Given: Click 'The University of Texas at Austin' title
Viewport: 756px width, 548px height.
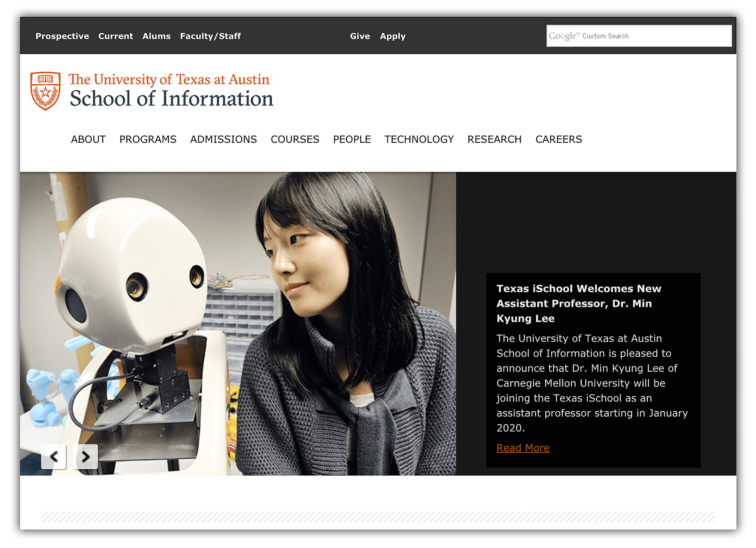Looking at the screenshot, I should (x=169, y=80).
